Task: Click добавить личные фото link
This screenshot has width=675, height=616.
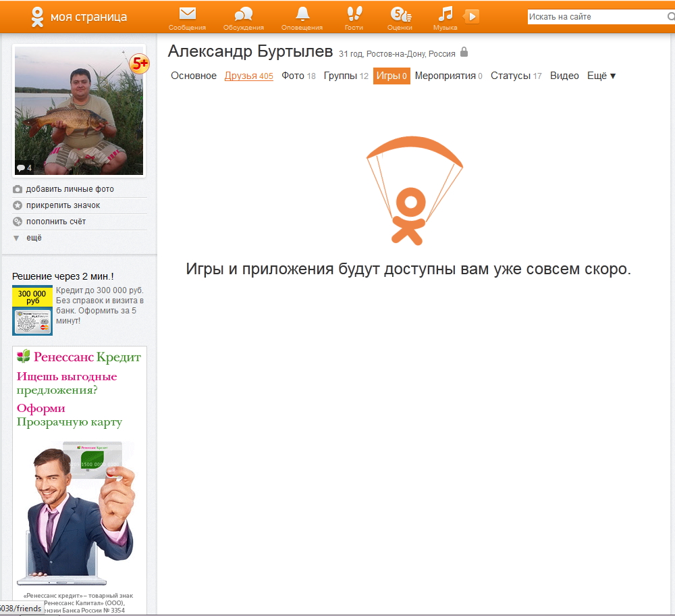Action: coord(70,189)
